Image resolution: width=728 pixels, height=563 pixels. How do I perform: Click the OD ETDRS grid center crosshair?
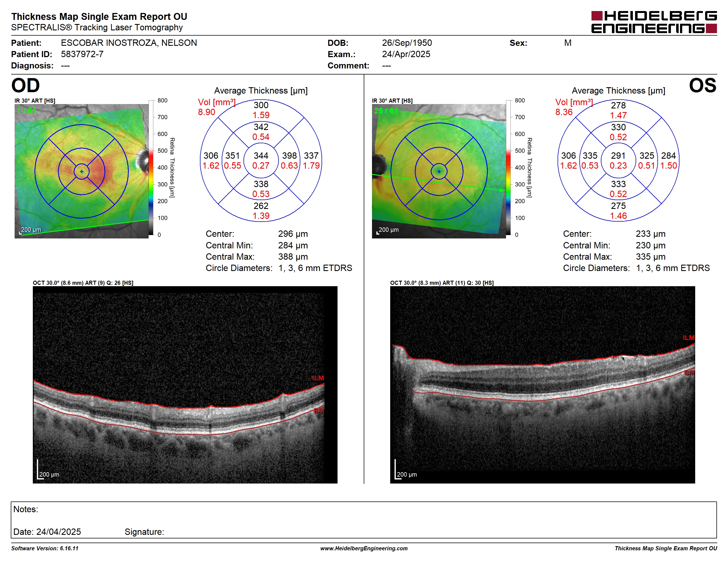[82, 171]
